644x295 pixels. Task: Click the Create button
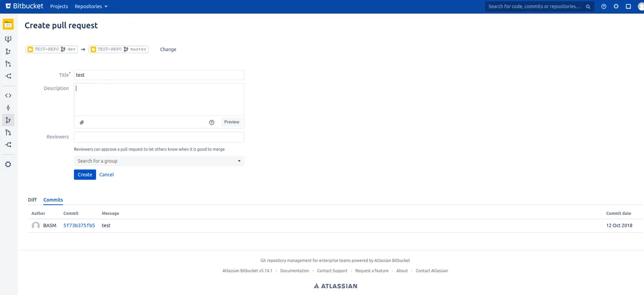pyautogui.click(x=85, y=174)
